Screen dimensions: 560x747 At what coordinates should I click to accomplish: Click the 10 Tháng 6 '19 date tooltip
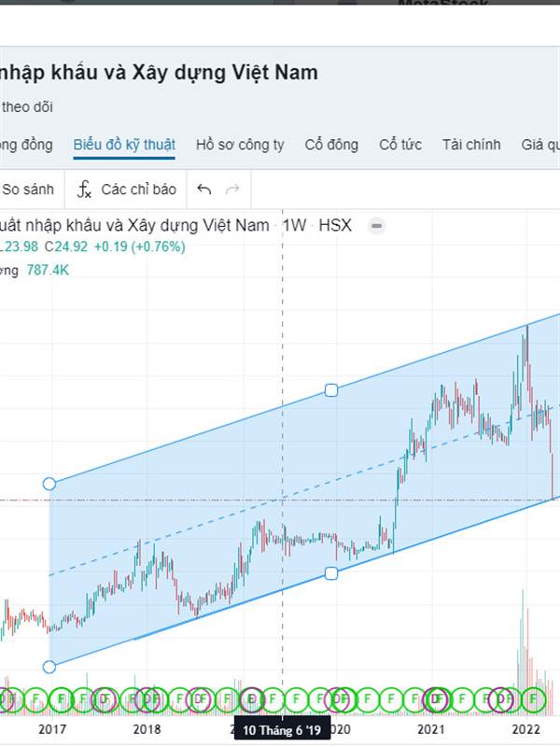click(x=282, y=730)
